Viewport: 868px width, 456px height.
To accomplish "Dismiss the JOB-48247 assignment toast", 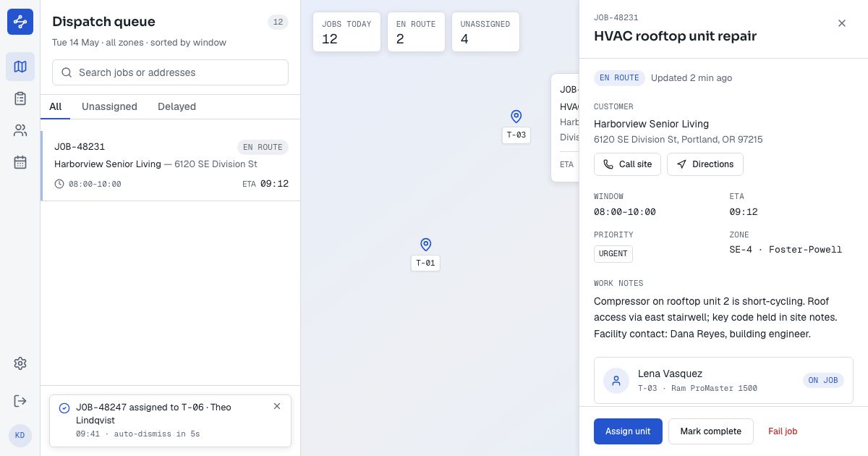I will coord(277,406).
